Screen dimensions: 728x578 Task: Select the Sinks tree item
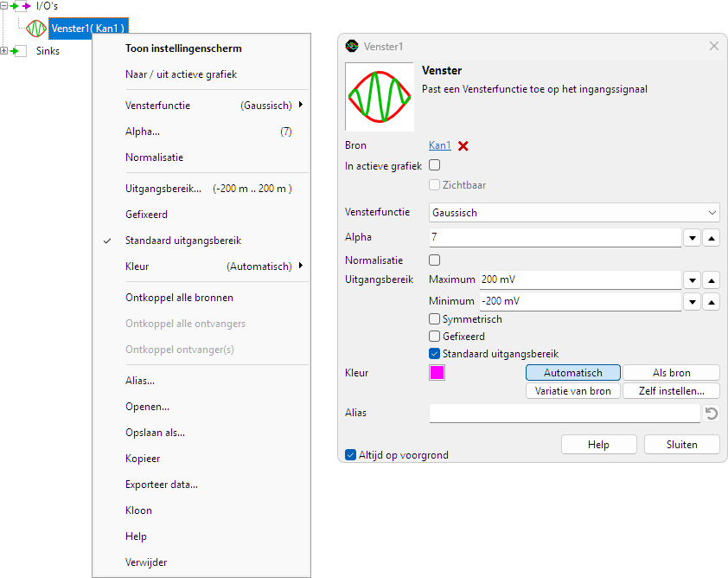click(48, 51)
